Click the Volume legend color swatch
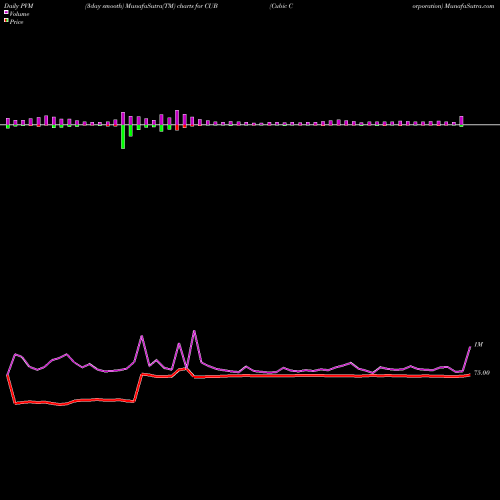 point(6,12)
